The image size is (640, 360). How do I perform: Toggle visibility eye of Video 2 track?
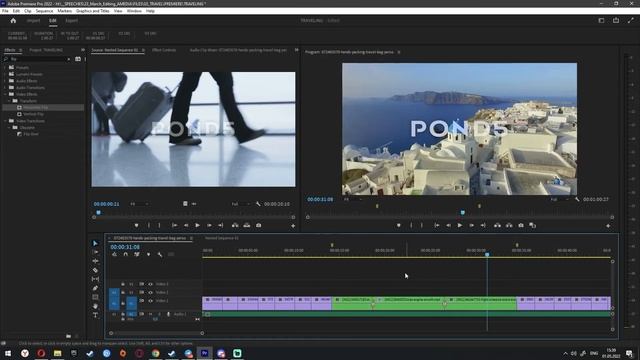[x=150, y=292]
